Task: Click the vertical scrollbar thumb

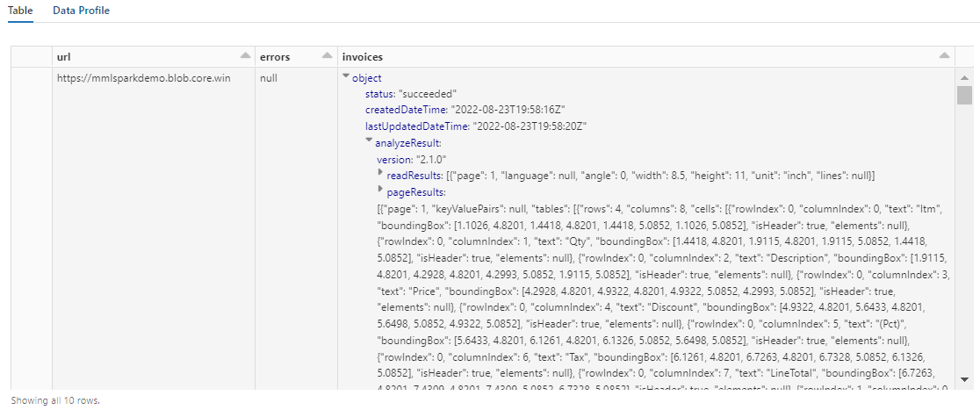Action: tap(964, 95)
